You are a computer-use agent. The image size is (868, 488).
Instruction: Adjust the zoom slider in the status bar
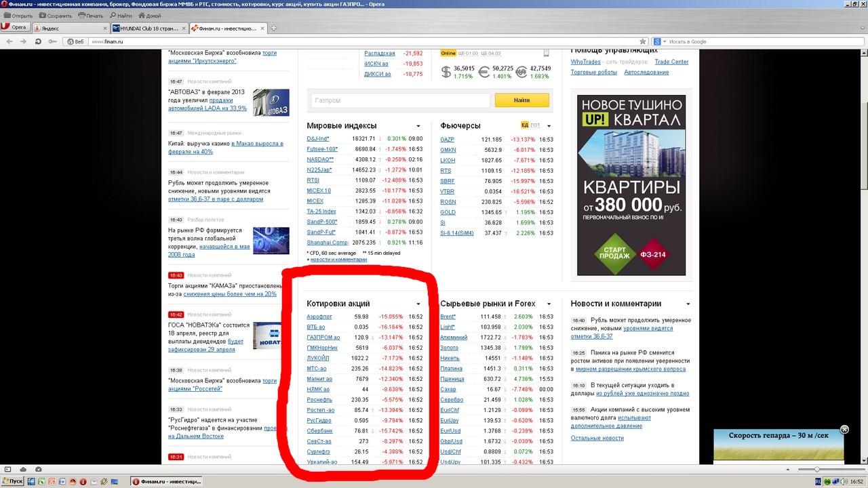coord(818,469)
